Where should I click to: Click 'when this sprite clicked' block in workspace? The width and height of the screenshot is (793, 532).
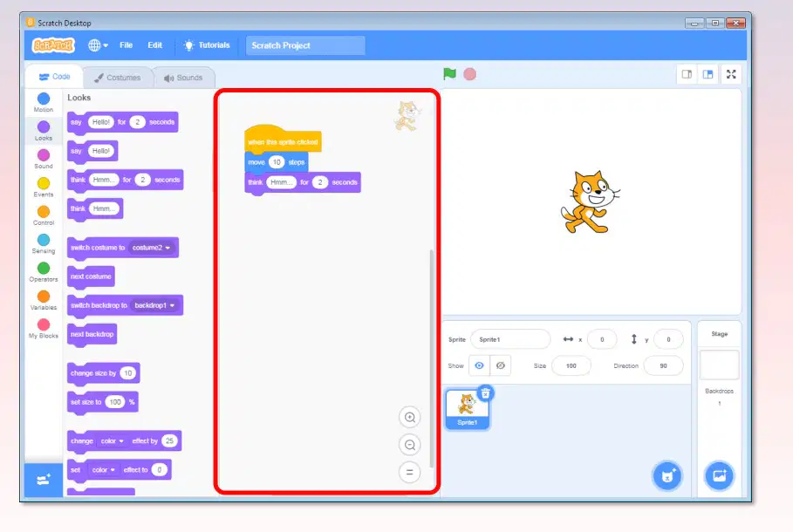coord(283,140)
